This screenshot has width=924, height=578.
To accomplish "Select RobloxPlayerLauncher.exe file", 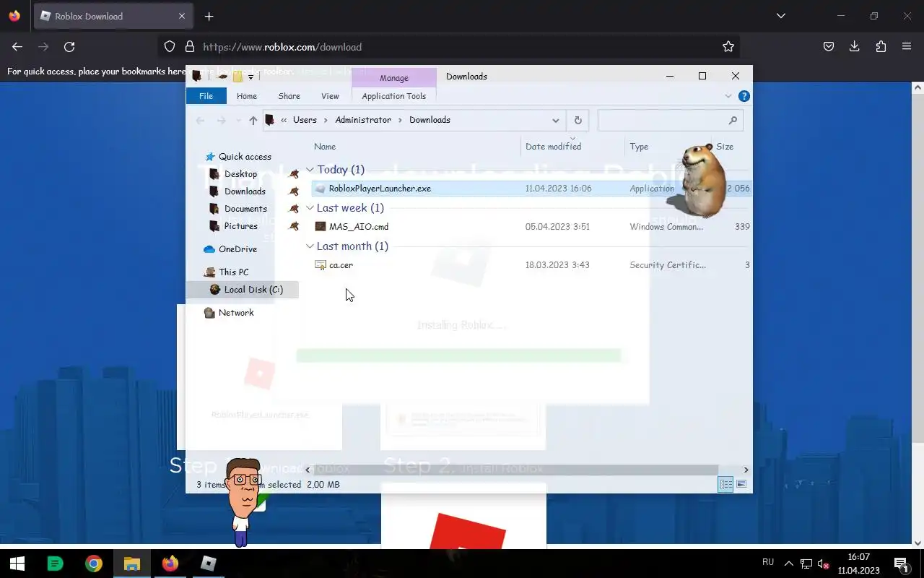I will pyautogui.click(x=380, y=189).
